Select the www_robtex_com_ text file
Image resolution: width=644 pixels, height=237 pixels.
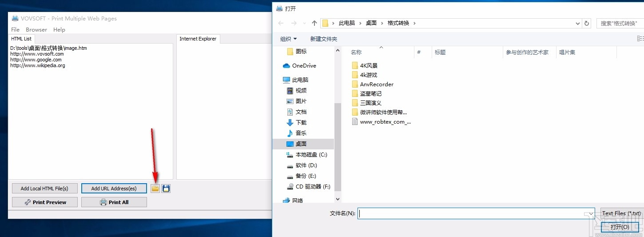click(x=381, y=121)
